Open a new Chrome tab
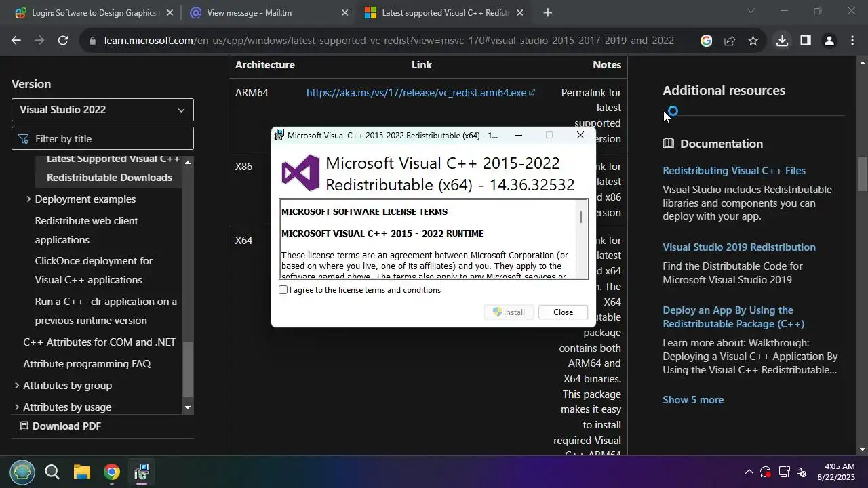The height and width of the screenshot is (488, 868). click(548, 12)
